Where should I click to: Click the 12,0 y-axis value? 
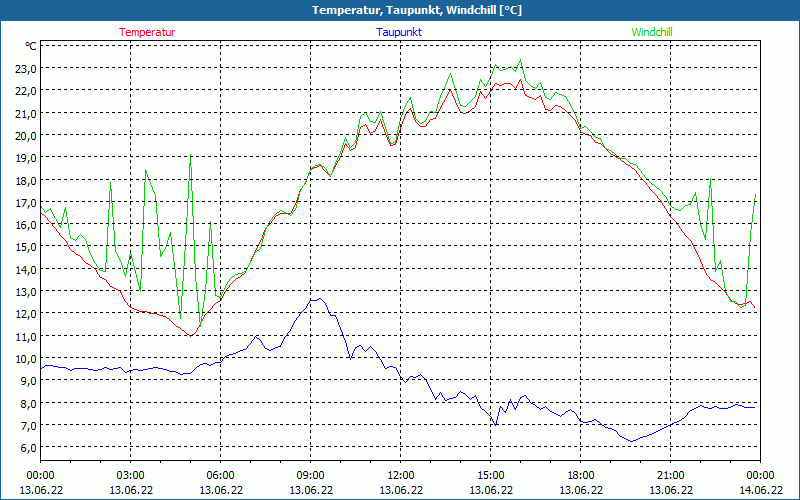(26, 314)
